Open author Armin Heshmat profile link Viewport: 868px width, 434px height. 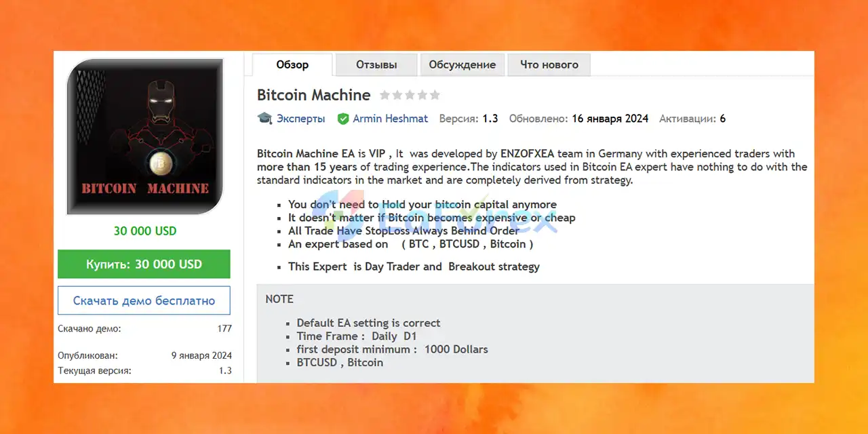pos(391,119)
